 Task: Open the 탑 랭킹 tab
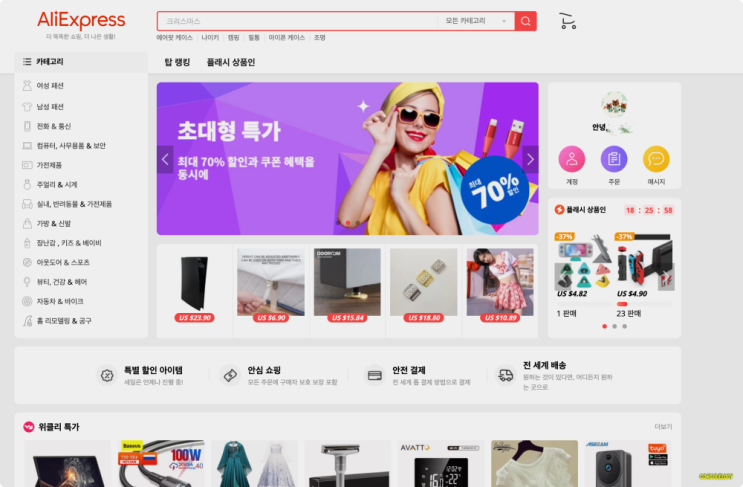[177, 62]
